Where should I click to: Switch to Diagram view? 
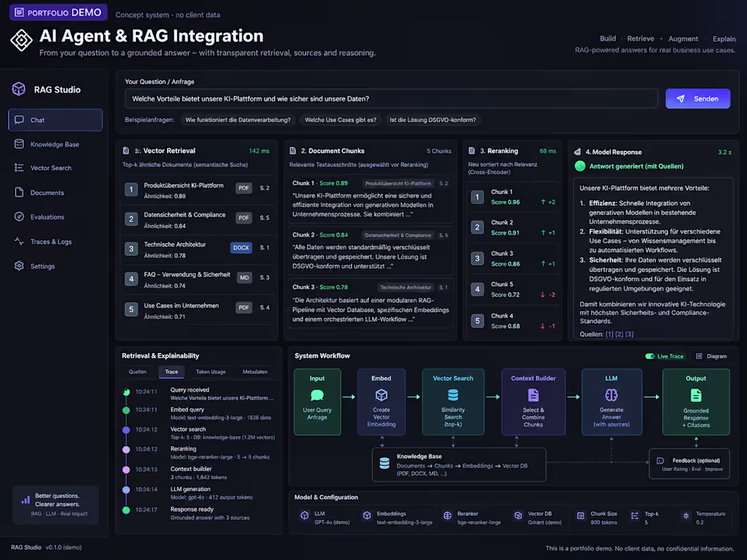point(712,356)
